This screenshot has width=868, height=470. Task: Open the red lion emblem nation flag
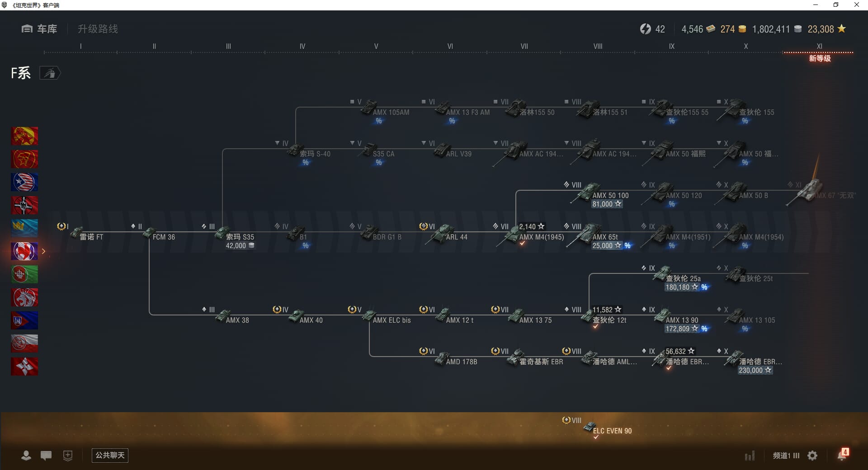[x=24, y=297]
